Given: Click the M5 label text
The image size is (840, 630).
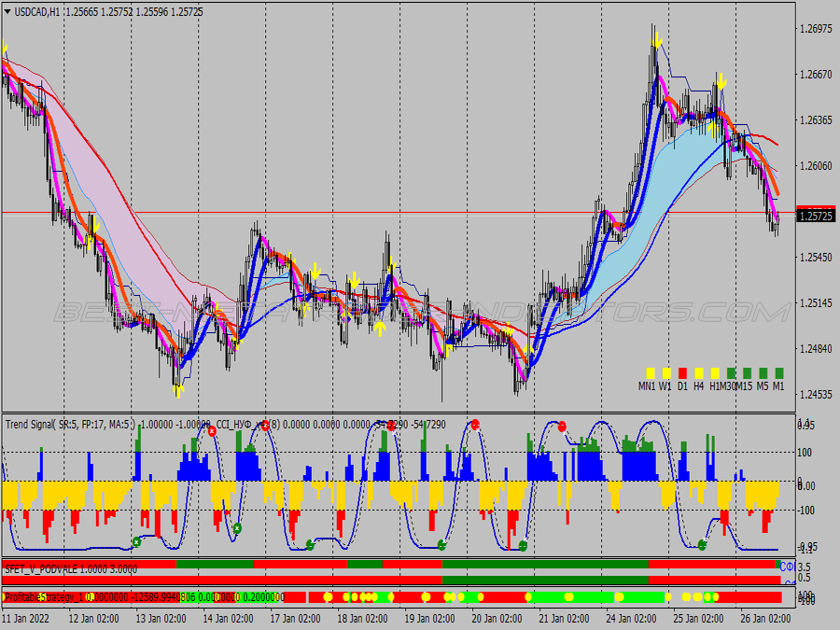Looking at the screenshot, I should click(x=763, y=386).
